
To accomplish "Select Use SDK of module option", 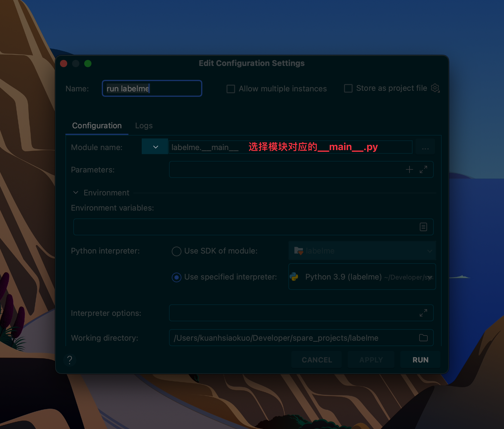I will click(177, 251).
